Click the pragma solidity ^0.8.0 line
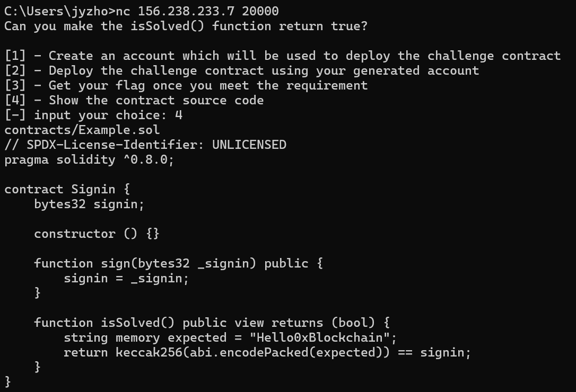 click(x=89, y=159)
